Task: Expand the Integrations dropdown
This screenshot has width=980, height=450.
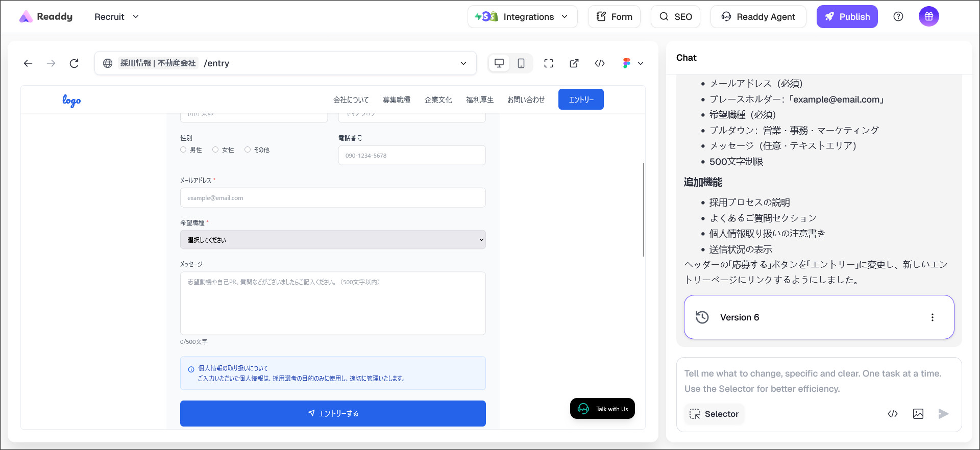Action: click(523, 16)
